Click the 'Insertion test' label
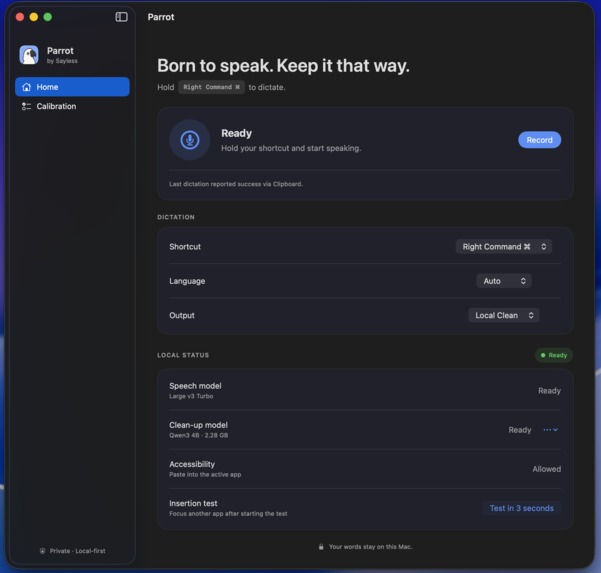This screenshot has width=601, height=573. [193, 503]
